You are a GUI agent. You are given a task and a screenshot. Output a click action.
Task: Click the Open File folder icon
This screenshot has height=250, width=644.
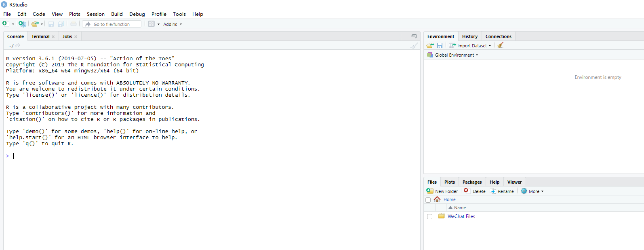(35, 24)
